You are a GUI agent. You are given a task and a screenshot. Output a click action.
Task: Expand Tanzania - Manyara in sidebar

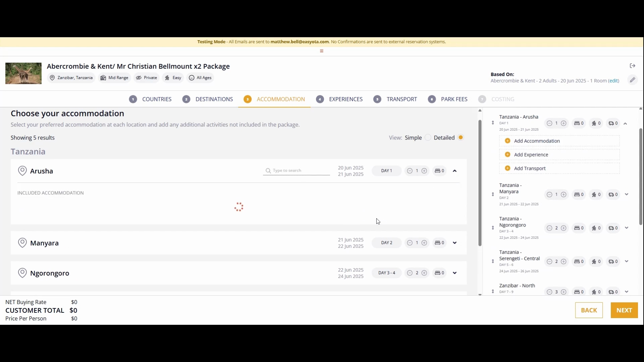pos(627,194)
